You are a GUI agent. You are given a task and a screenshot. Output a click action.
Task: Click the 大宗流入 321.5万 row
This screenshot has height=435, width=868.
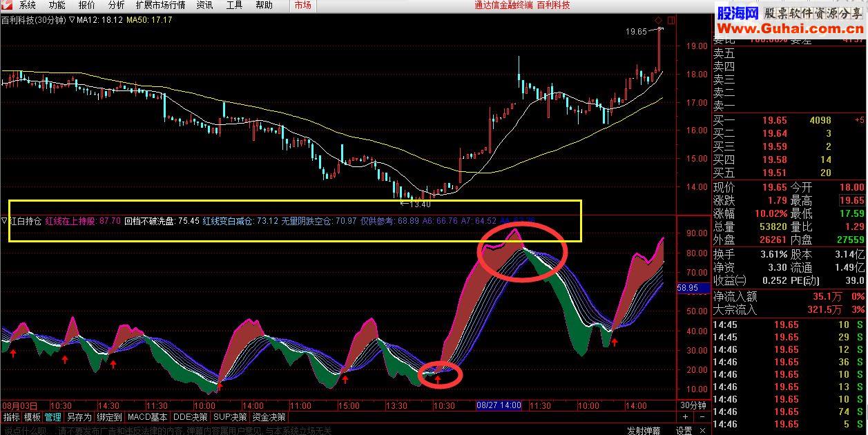tap(789, 310)
